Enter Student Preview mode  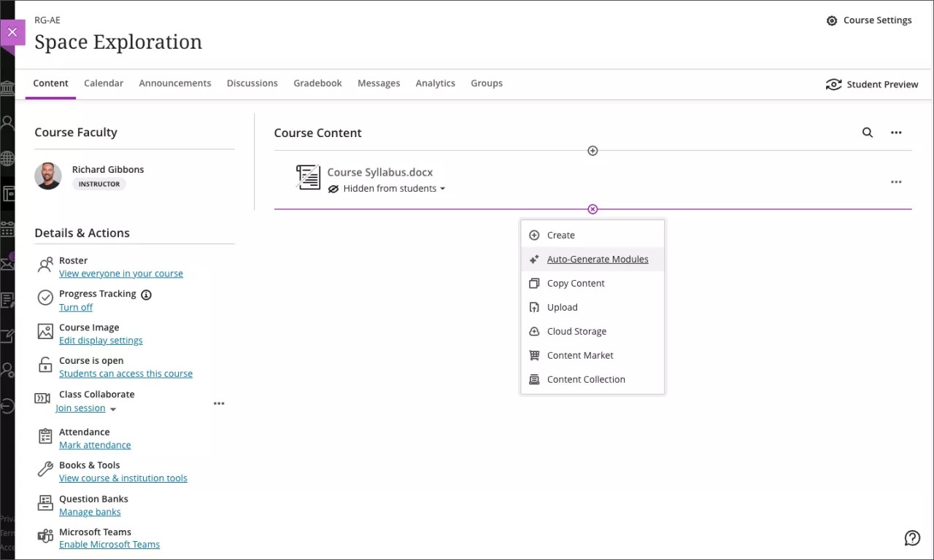872,84
